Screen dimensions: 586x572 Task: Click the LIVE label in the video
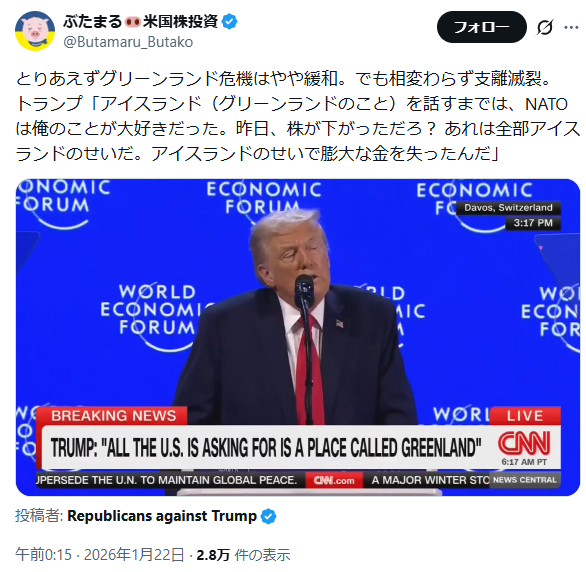point(525,416)
